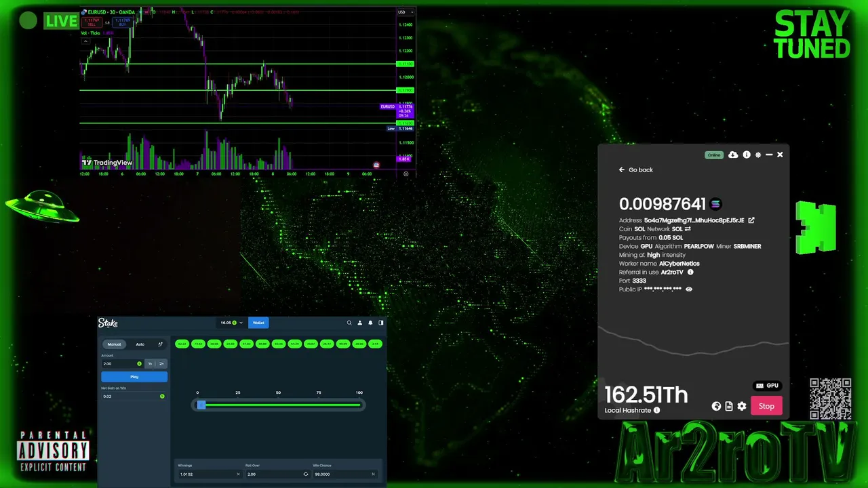Open miner log document icon
The width and height of the screenshot is (868, 488).
729,406
